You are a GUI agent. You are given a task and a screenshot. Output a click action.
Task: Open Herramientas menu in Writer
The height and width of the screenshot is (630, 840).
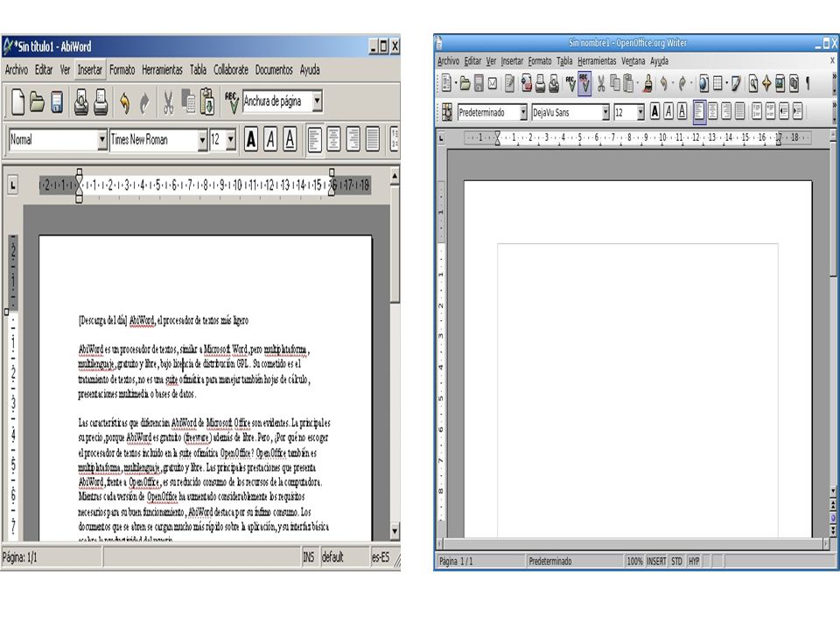[597, 61]
